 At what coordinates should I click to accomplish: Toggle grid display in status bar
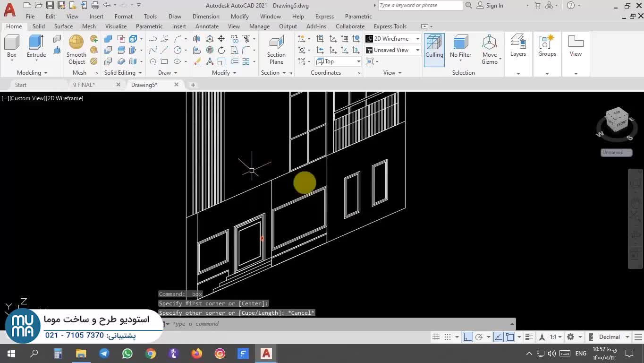tap(436, 337)
